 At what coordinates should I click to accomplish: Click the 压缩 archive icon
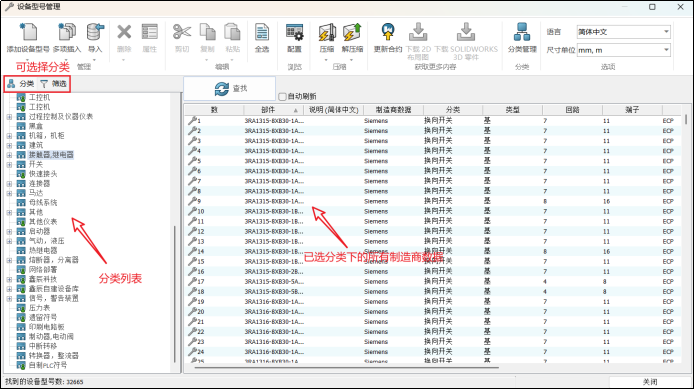click(x=327, y=32)
